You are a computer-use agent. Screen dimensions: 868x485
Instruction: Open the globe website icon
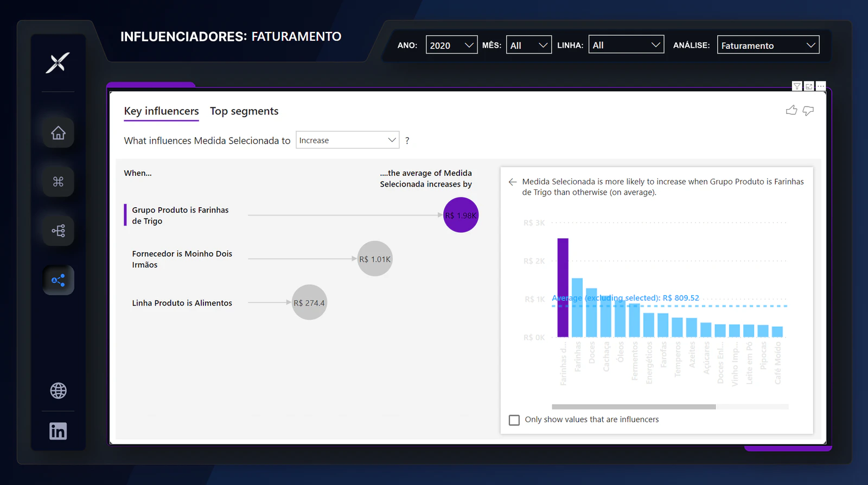tap(58, 391)
